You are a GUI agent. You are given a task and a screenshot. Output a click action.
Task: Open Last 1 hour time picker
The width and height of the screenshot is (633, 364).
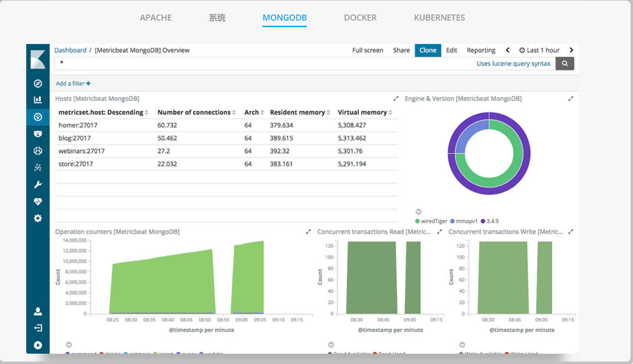pos(539,50)
